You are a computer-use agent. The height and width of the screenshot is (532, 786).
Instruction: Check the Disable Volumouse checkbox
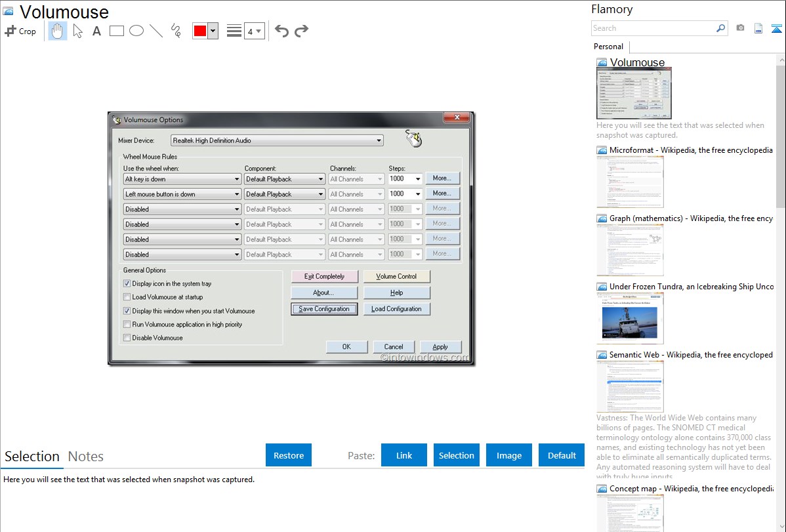click(x=127, y=338)
